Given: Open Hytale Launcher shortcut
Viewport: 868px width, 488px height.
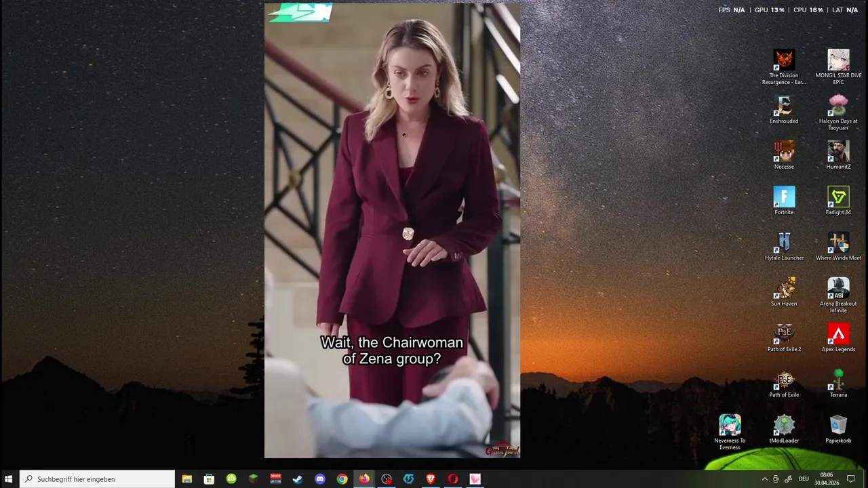Looking at the screenshot, I should point(784,246).
